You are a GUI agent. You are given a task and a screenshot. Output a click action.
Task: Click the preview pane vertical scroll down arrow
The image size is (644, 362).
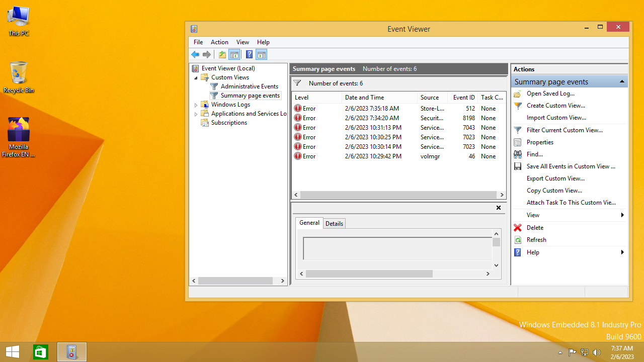tap(496, 265)
